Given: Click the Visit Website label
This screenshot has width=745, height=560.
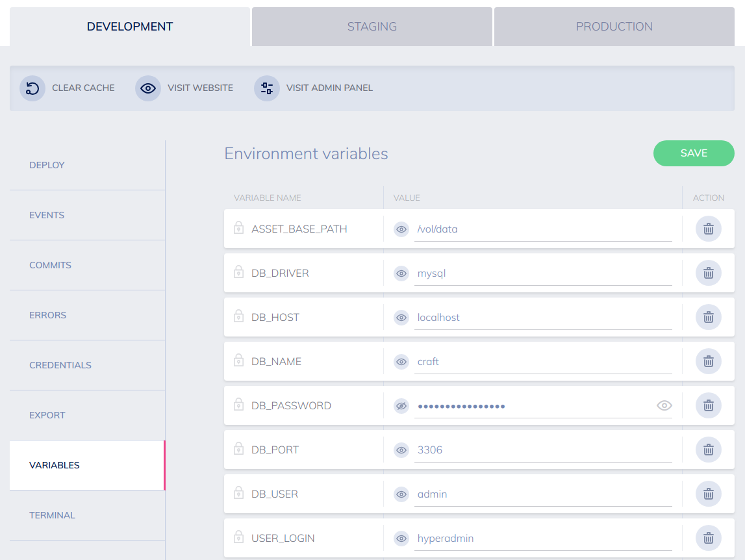Looking at the screenshot, I should [200, 88].
